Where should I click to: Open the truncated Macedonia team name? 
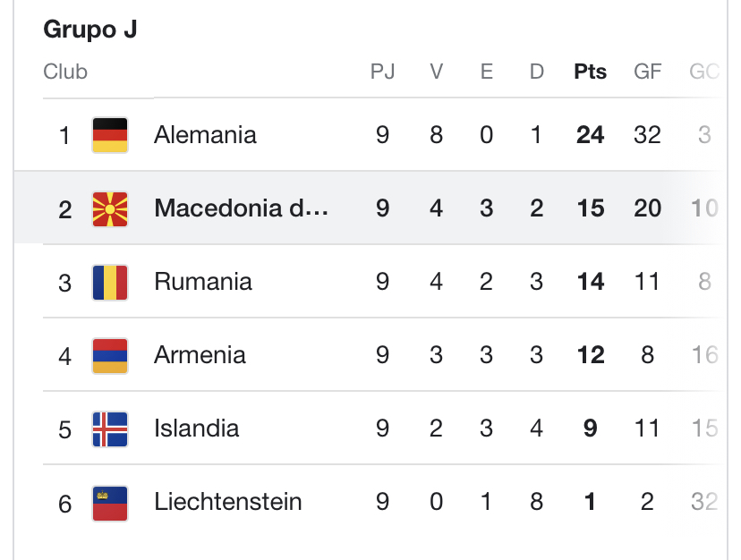(241, 208)
